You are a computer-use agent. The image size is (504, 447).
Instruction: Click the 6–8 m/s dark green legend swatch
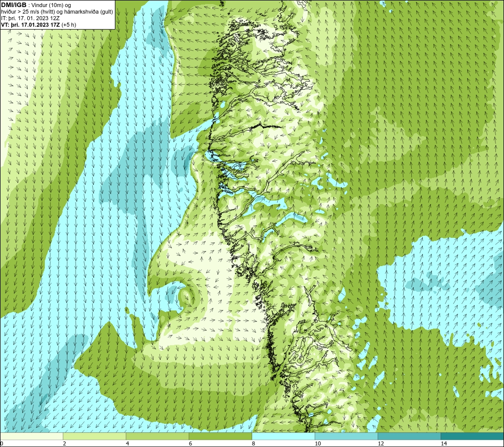point(221,436)
